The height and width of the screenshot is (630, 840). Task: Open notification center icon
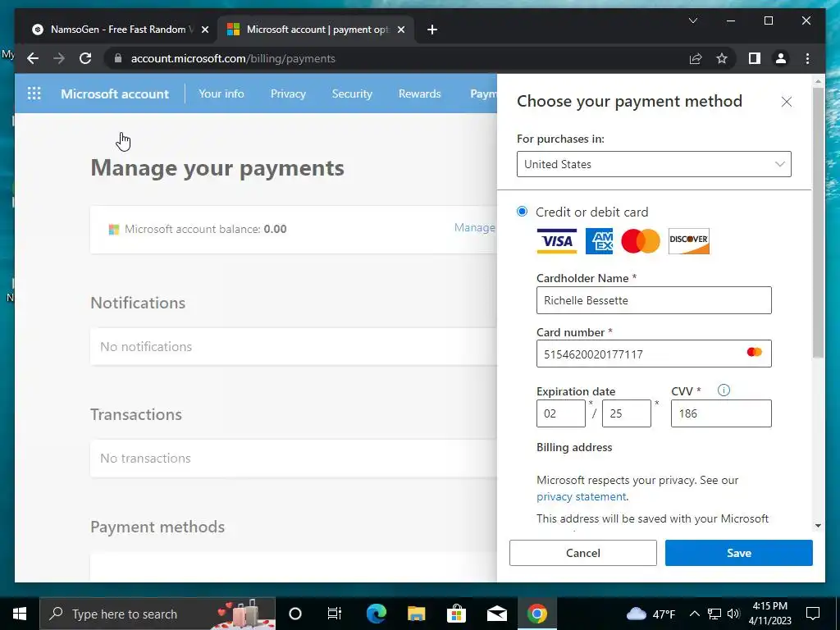coord(813,614)
